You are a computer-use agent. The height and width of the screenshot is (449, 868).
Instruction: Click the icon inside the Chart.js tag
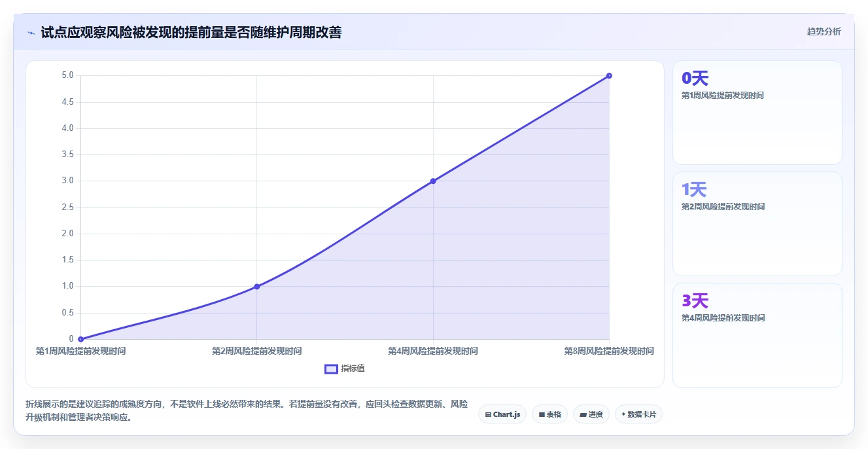pyautogui.click(x=488, y=414)
